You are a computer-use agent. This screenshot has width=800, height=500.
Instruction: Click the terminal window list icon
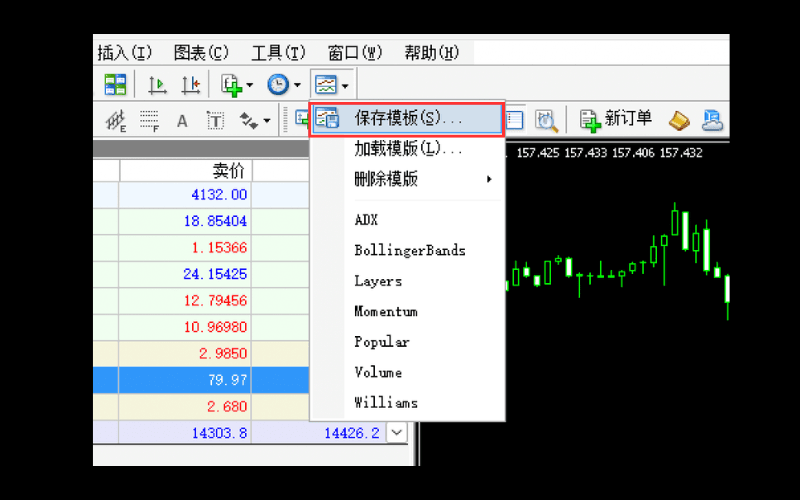tap(514, 121)
